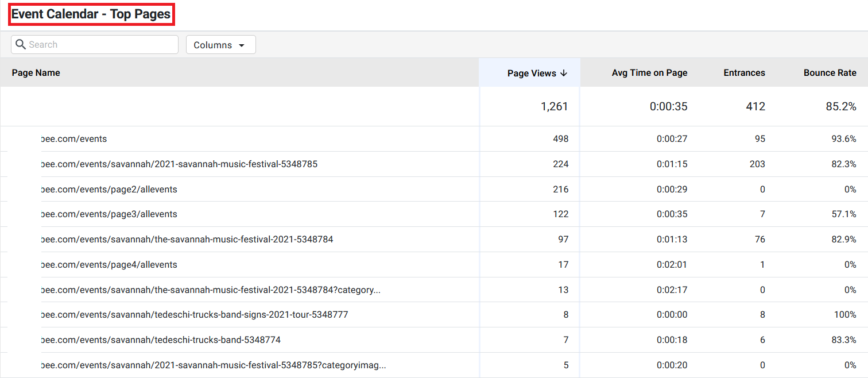
Task: Sort by Bounce Rate column header
Action: (830, 73)
